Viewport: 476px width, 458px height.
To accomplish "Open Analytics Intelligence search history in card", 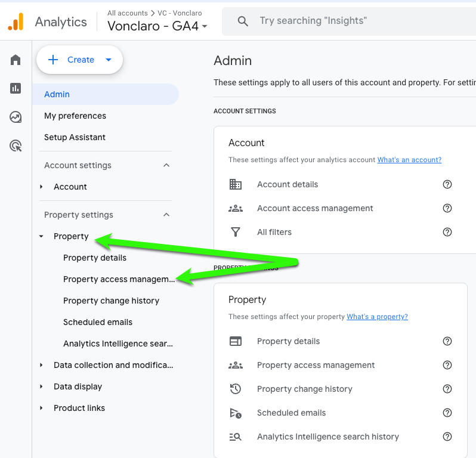I will 328,437.
